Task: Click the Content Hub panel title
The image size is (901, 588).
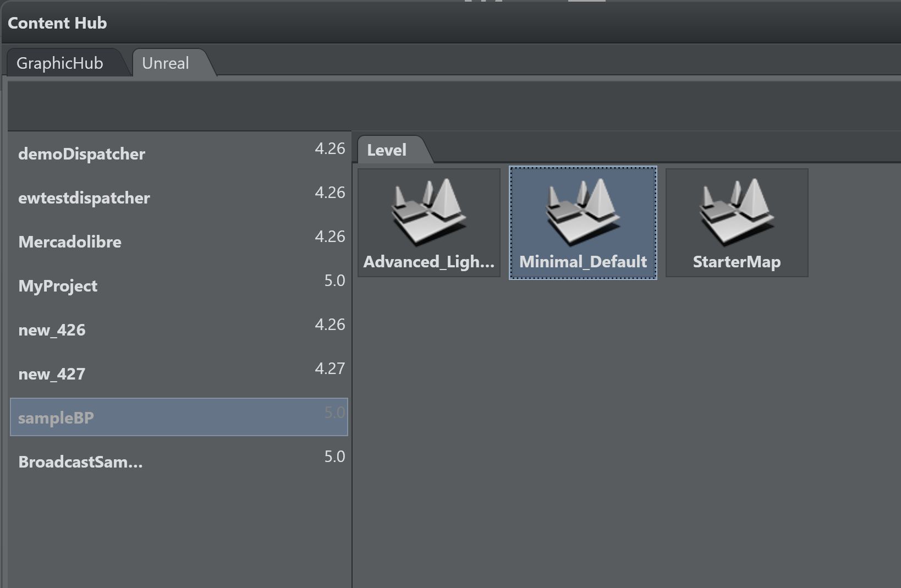Action: [x=57, y=23]
